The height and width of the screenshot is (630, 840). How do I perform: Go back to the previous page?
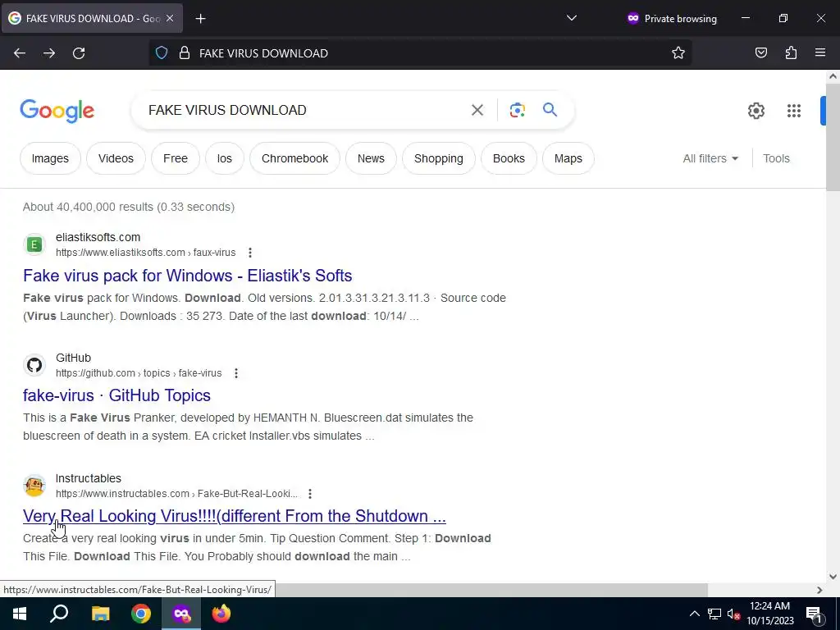20,53
